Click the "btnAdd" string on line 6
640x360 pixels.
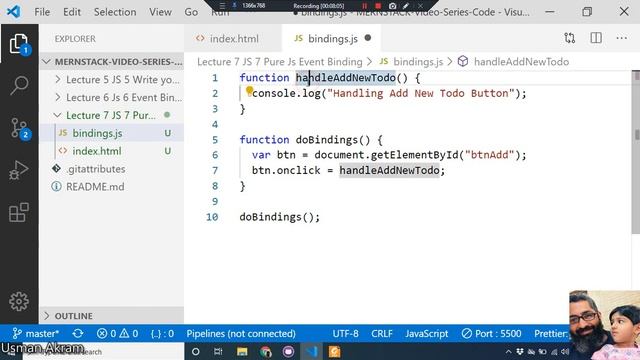(x=489, y=155)
